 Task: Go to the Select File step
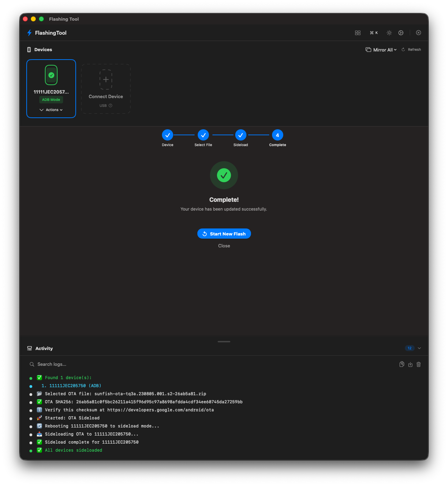point(203,138)
